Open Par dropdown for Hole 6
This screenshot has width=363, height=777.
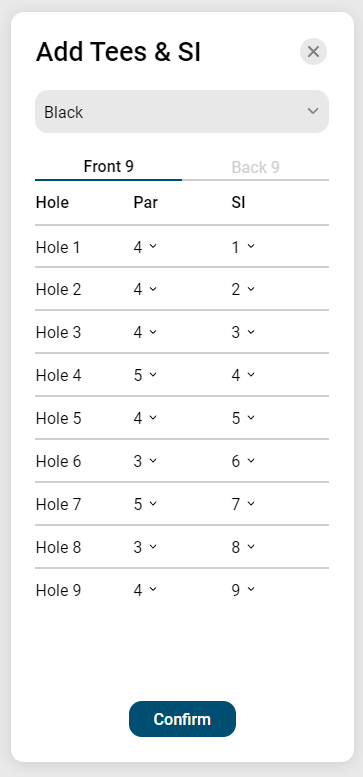tap(145, 461)
